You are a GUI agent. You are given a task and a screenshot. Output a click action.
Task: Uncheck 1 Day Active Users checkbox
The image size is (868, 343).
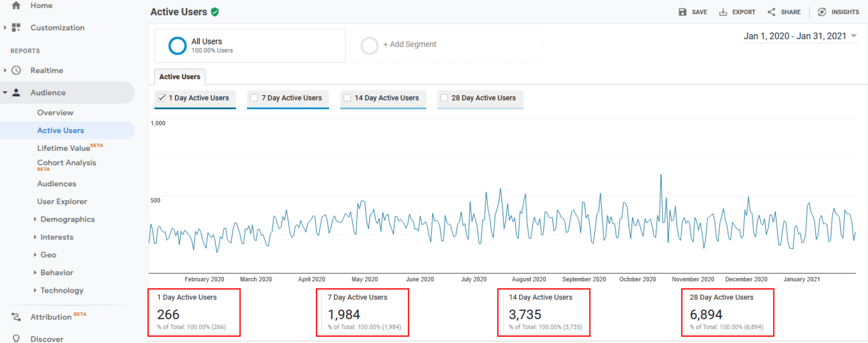162,98
